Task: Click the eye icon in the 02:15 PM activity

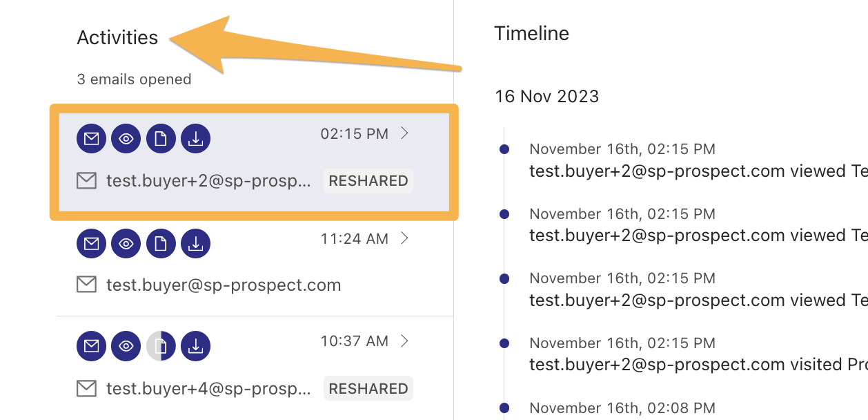Action: pos(126,139)
